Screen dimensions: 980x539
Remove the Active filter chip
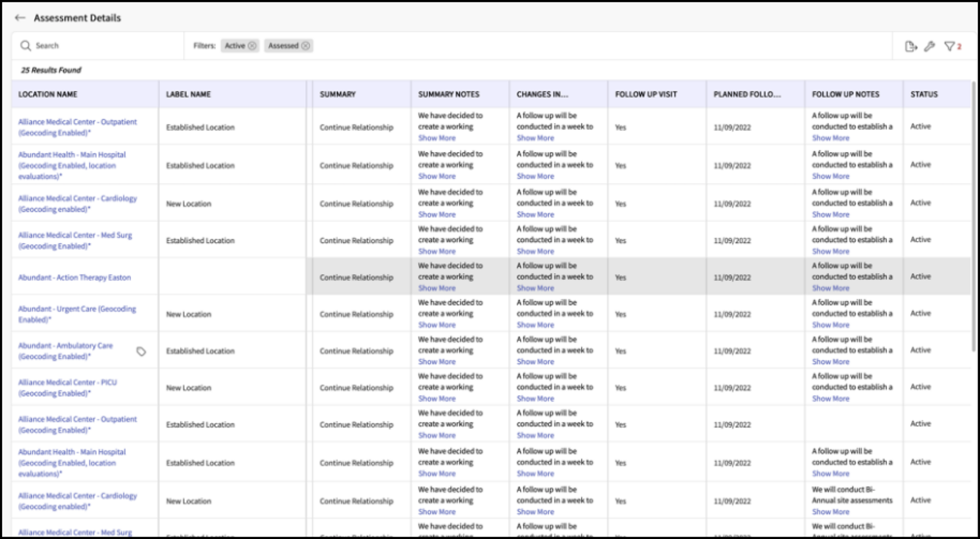coord(252,46)
